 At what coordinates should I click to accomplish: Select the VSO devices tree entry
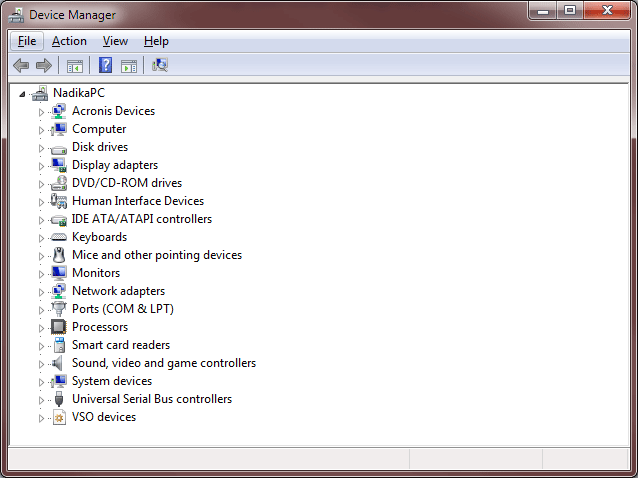103,417
